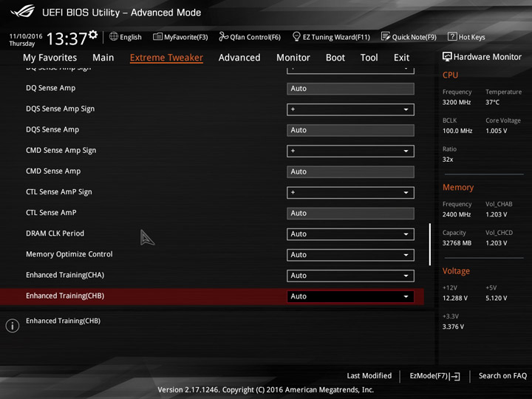The image size is (532, 399).
Task: Click the 37°C temperature value
Action: (492, 102)
